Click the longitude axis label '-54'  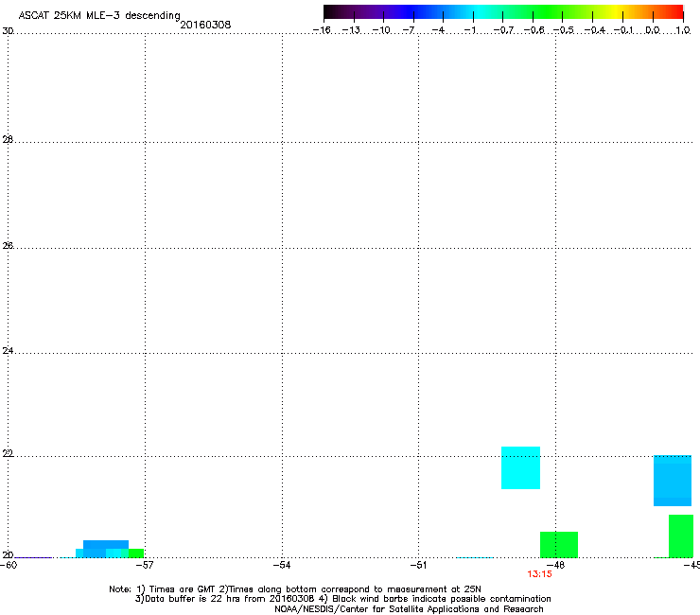coord(282,565)
